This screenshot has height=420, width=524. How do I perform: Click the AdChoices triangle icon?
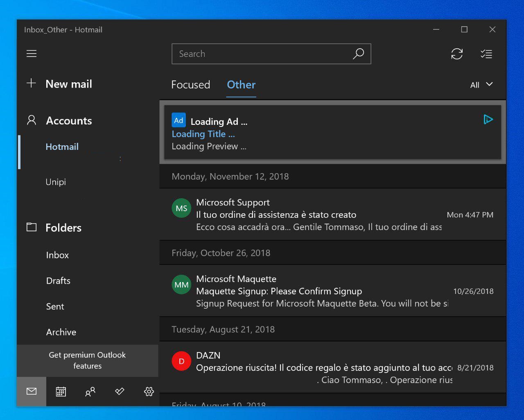(488, 120)
